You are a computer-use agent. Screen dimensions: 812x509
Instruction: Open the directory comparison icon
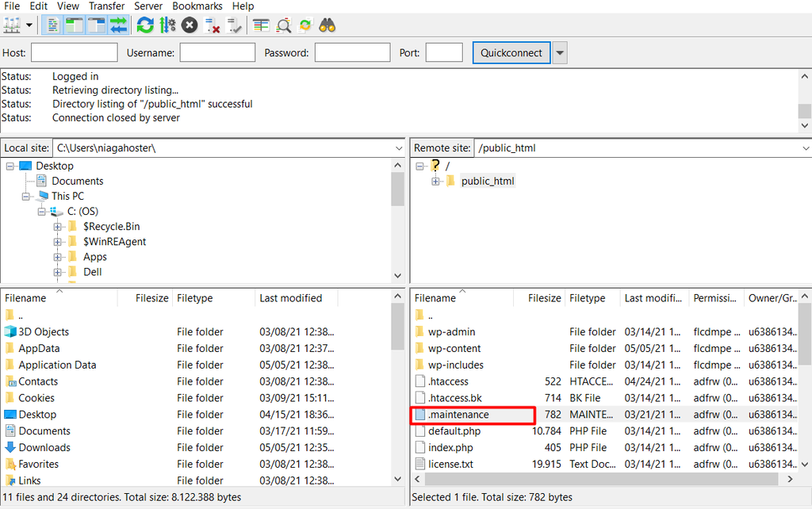point(261,25)
